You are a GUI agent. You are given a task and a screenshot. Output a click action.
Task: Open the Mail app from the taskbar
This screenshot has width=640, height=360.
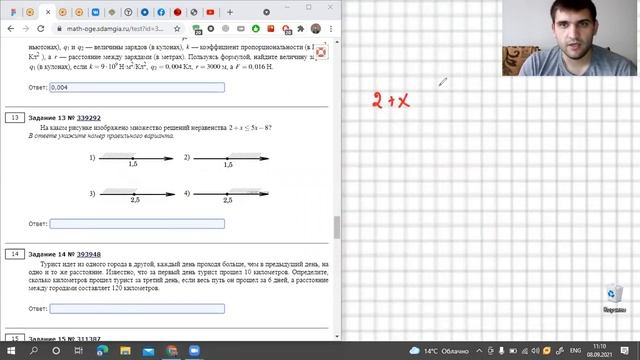click(148, 351)
